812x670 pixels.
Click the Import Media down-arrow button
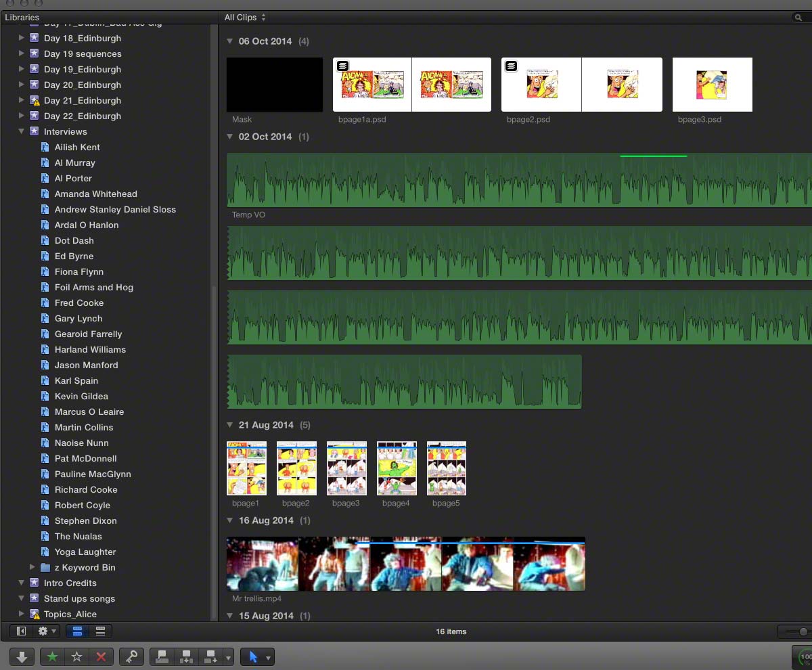(22, 656)
